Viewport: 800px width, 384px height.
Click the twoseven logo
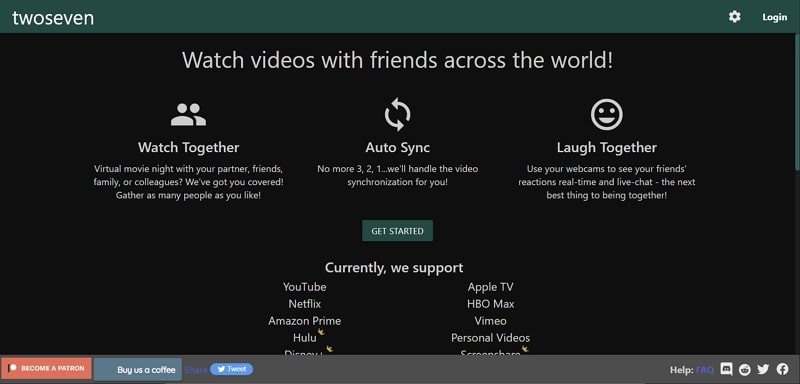pyautogui.click(x=53, y=17)
